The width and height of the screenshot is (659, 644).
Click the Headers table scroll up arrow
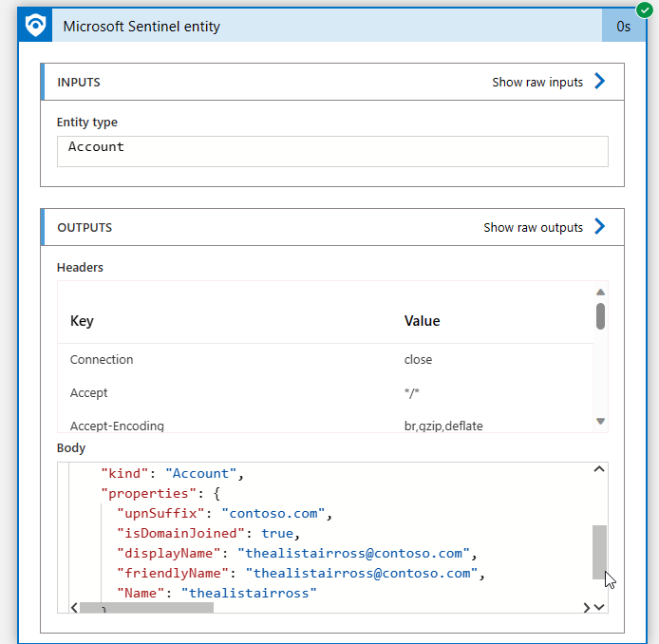click(x=600, y=292)
